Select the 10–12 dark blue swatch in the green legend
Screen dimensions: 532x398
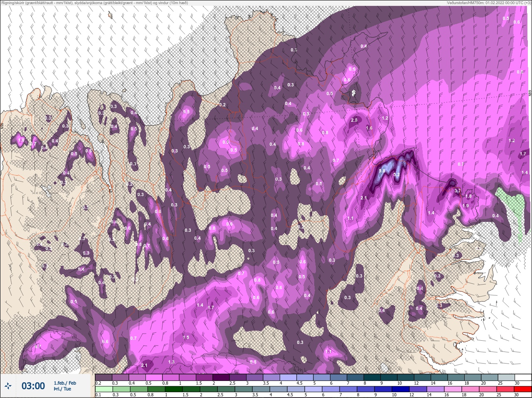[x=401, y=389]
